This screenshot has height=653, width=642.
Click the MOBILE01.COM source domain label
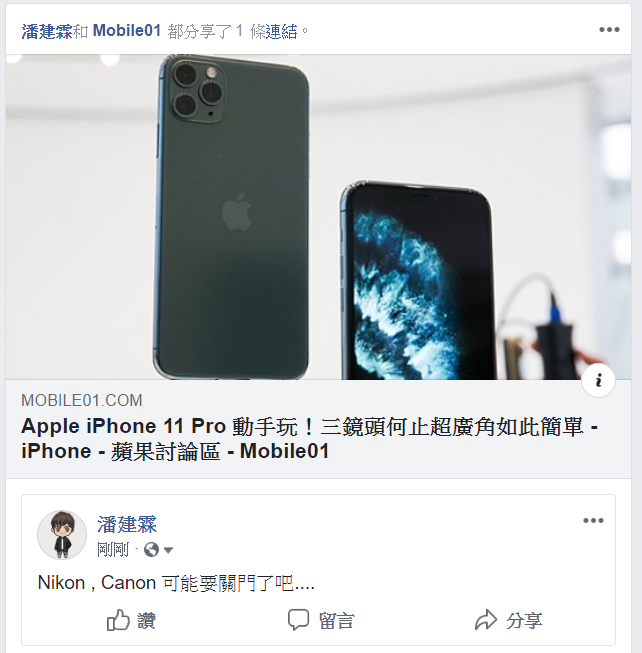[82, 401]
